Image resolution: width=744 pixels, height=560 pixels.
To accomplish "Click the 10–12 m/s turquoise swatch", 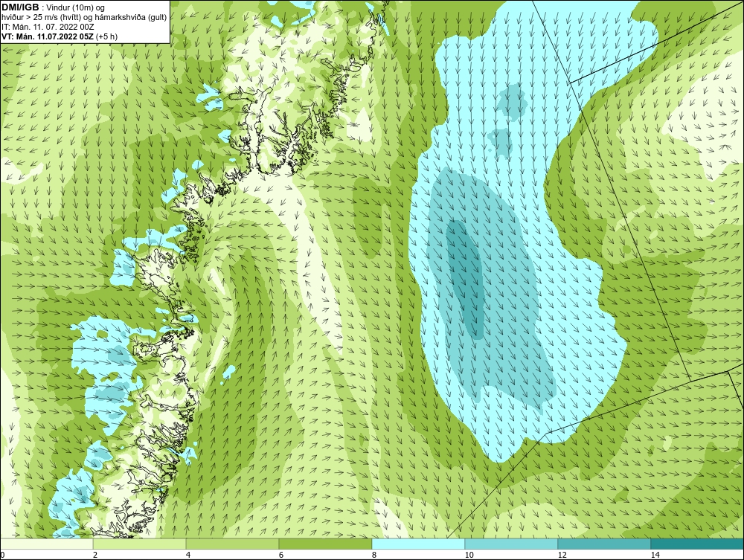I will coord(512,544).
